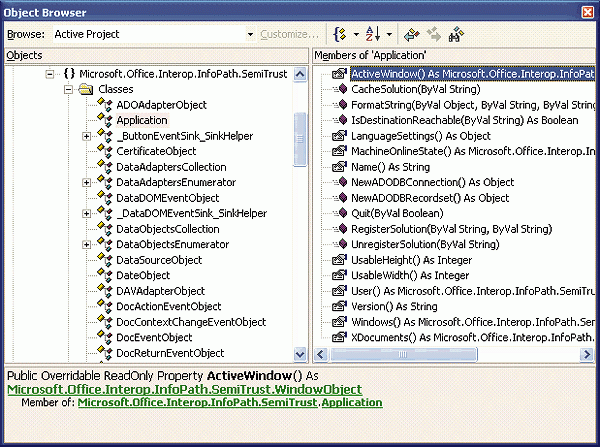Click the navigate Back icon

[x=410, y=34]
